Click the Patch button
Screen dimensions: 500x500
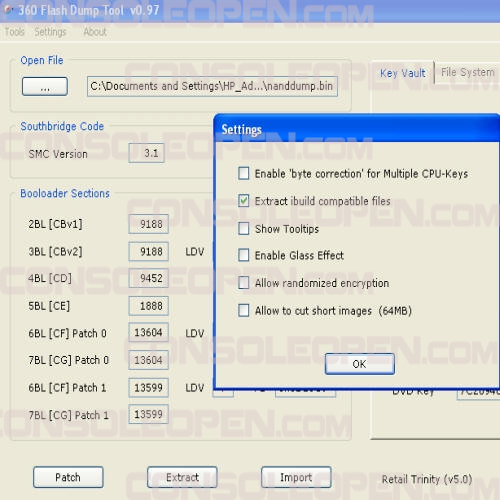[x=68, y=477]
